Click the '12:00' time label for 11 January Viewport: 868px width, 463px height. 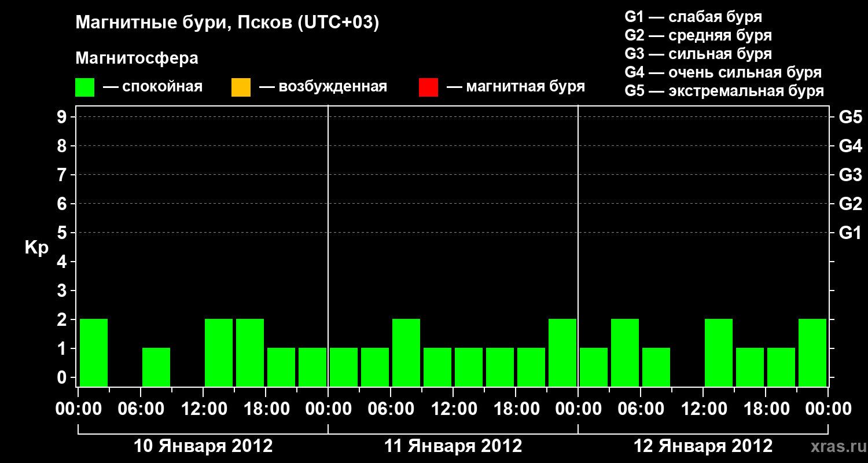click(453, 409)
